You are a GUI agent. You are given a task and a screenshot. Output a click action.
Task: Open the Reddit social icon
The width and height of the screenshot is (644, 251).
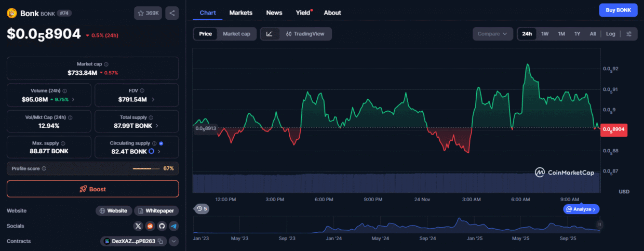[150, 226]
